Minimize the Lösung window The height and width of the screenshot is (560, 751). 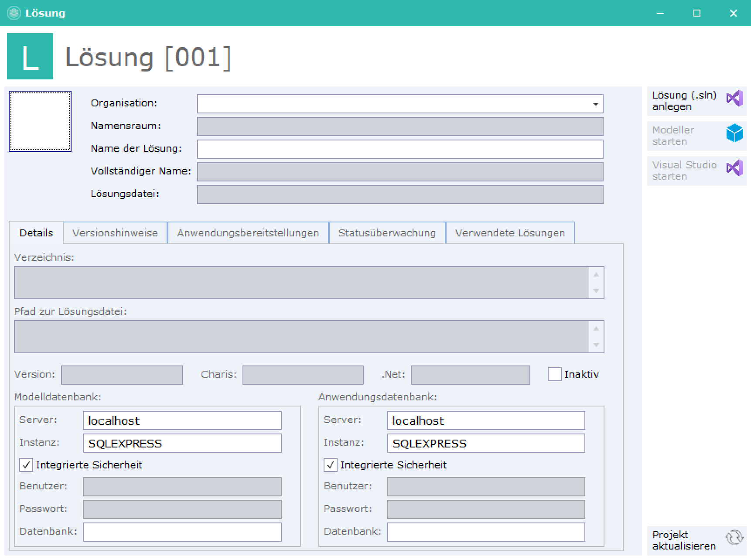pos(660,13)
